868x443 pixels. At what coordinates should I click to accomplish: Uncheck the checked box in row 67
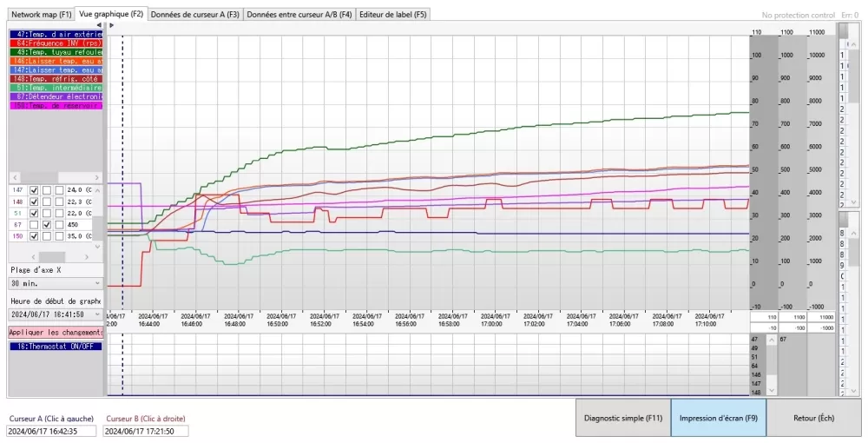pyautogui.click(x=47, y=224)
